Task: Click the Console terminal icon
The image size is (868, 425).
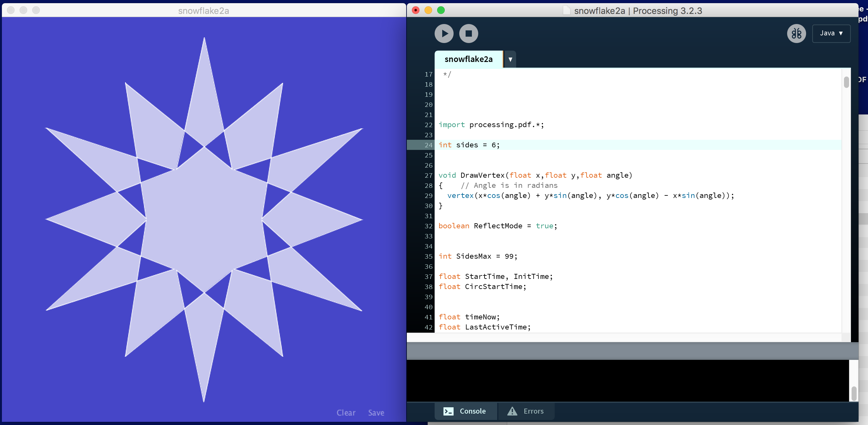Action: (x=448, y=411)
